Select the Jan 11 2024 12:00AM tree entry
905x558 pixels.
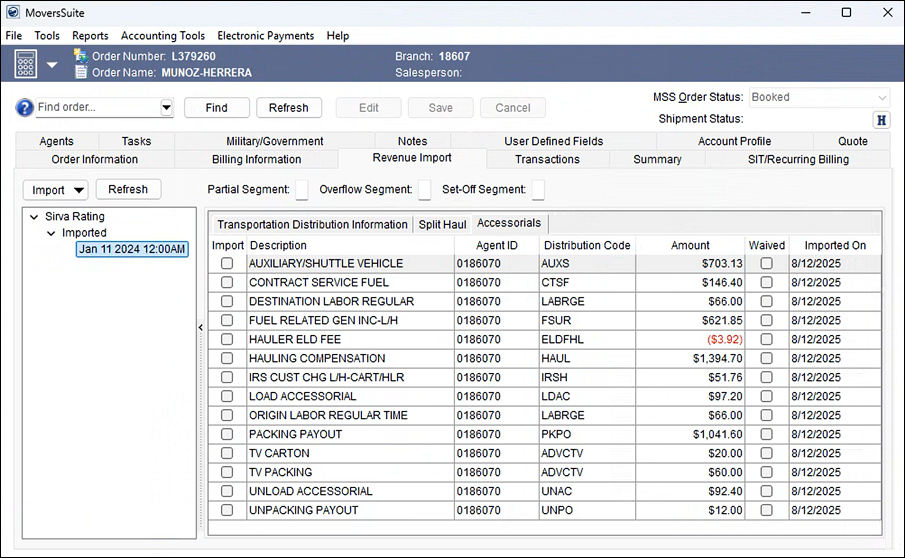(132, 249)
